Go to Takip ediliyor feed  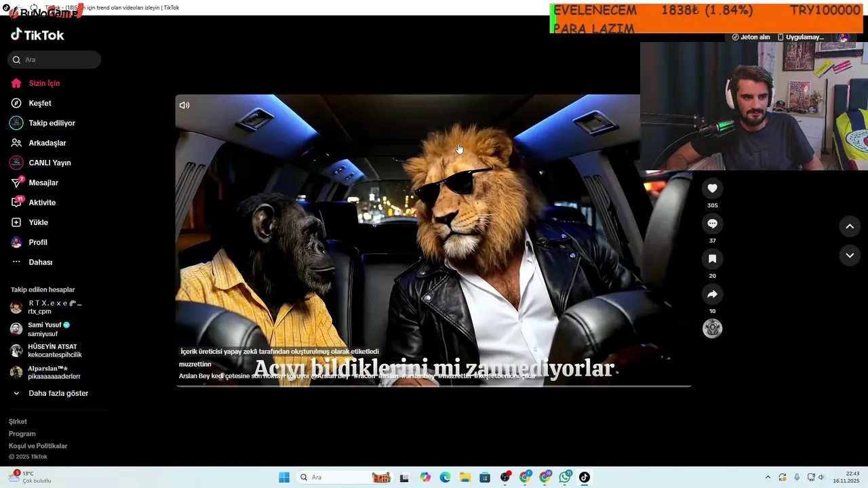click(52, 123)
